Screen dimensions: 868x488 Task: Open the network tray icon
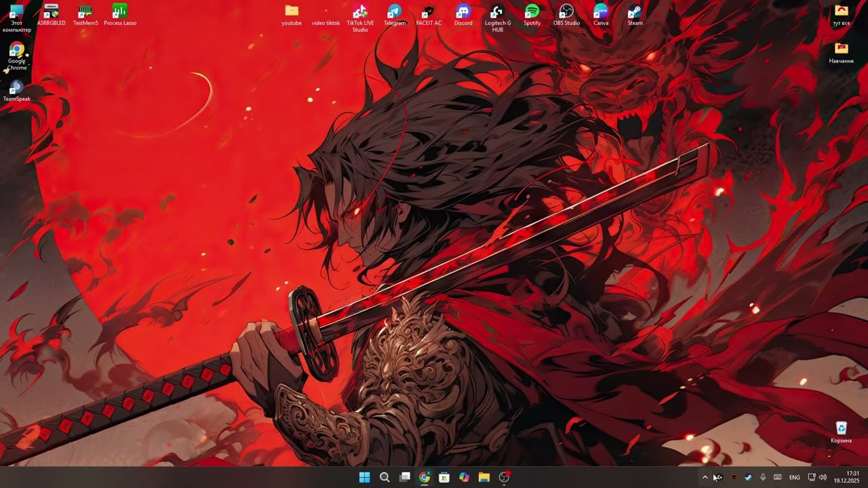812,477
